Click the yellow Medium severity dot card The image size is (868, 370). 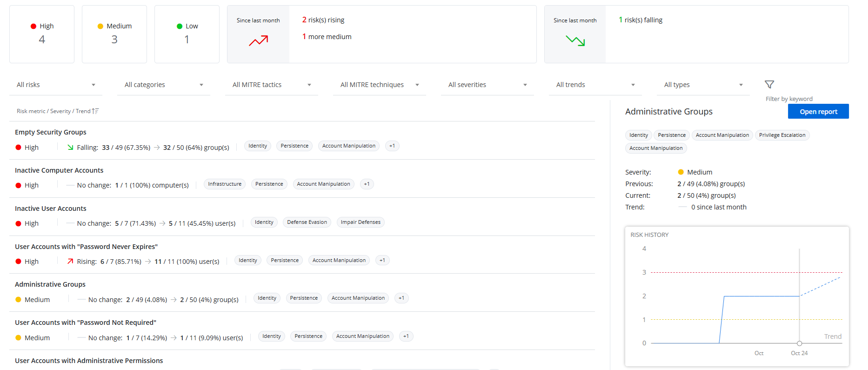(x=114, y=34)
